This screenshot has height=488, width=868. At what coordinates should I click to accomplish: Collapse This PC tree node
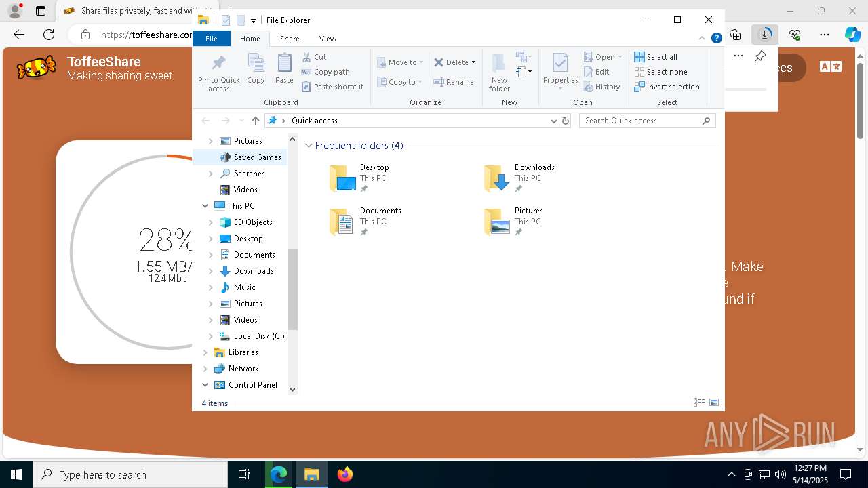click(x=205, y=206)
